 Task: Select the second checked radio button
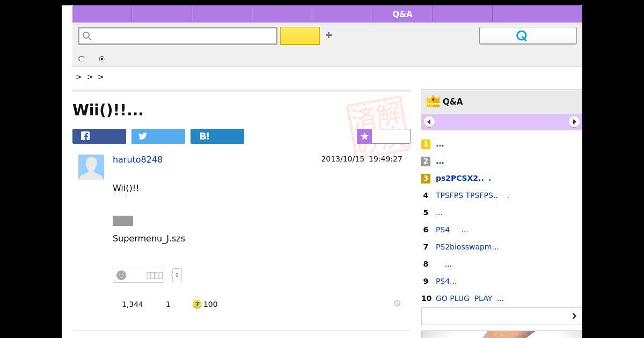(x=101, y=59)
